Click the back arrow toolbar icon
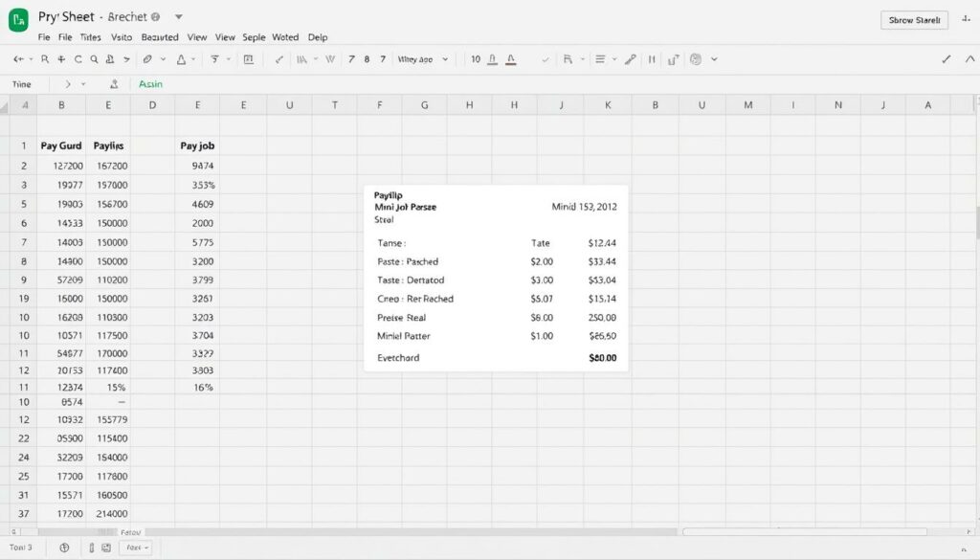Image resolution: width=980 pixels, height=560 pixels. click(18, 59)
